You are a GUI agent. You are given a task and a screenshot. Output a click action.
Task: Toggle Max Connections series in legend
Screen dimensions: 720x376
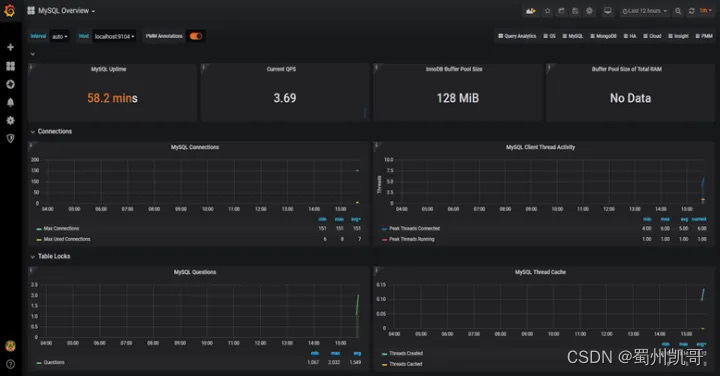[61, 228]
